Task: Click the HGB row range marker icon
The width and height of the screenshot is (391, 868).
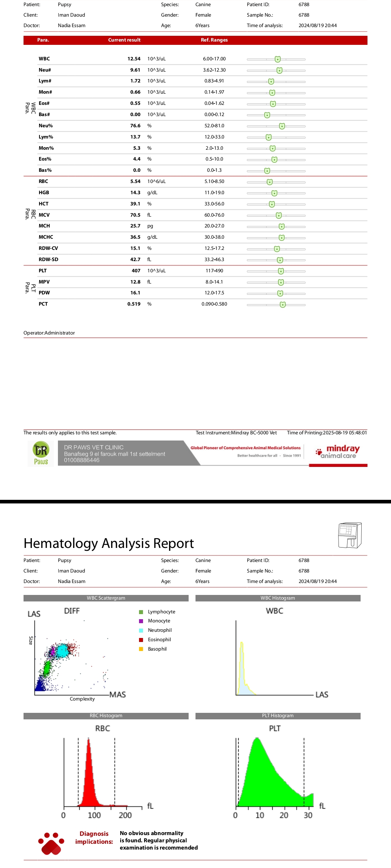Action: 274,193
